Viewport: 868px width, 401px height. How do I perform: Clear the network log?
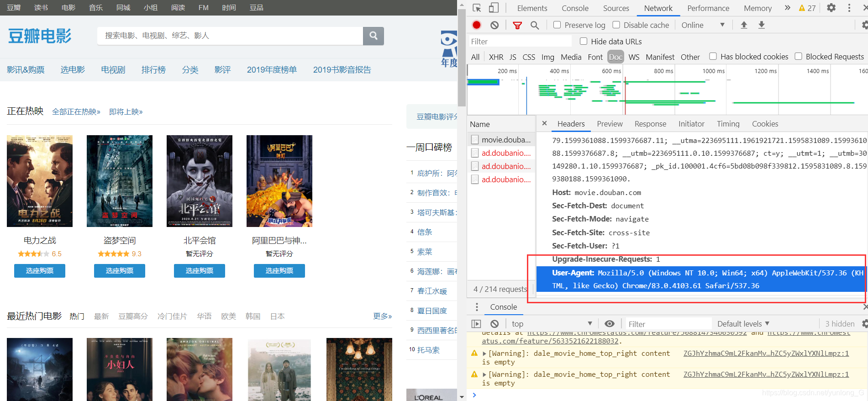494,25
